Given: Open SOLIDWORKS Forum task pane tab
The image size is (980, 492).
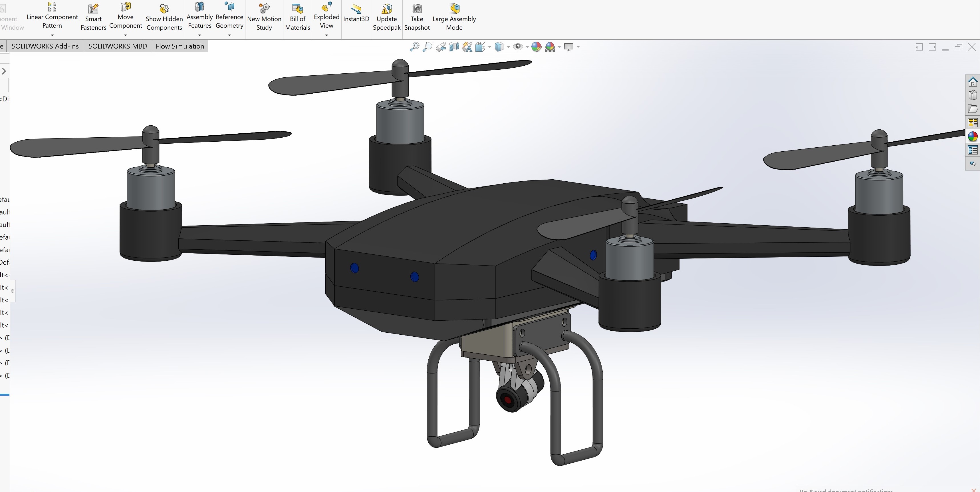Looking at the screenshot, I should pyautogui.click(x=973, y=164).
